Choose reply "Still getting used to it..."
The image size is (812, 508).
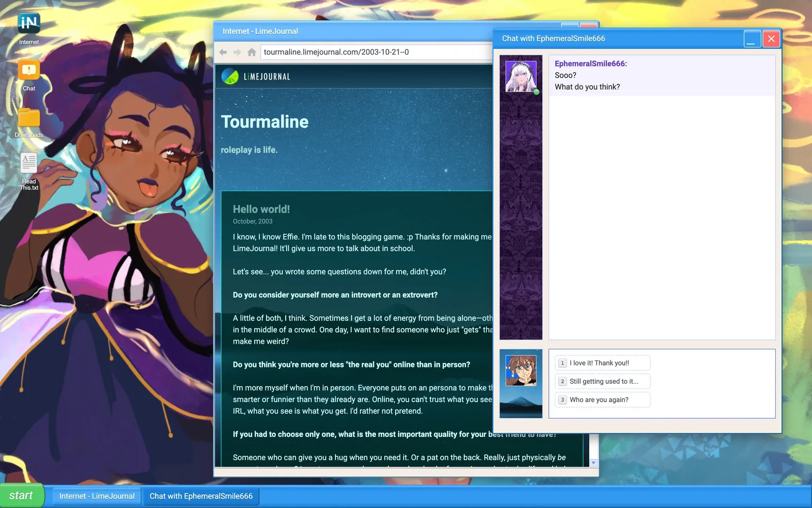(x=603, y=381)
